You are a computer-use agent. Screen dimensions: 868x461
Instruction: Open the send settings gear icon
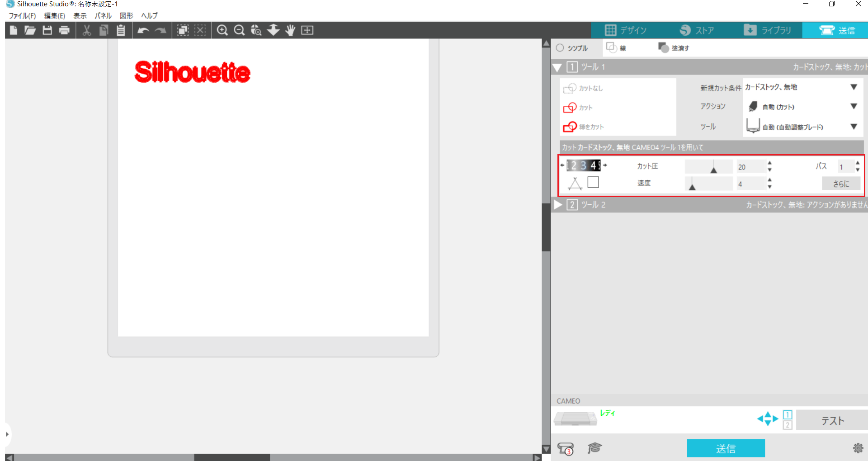tap(858, 448)
